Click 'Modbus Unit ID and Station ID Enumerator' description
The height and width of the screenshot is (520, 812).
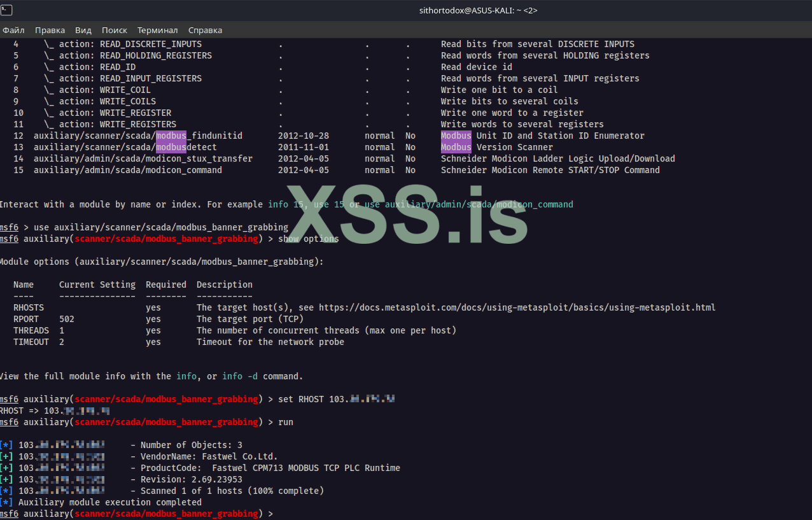point(543,136)
